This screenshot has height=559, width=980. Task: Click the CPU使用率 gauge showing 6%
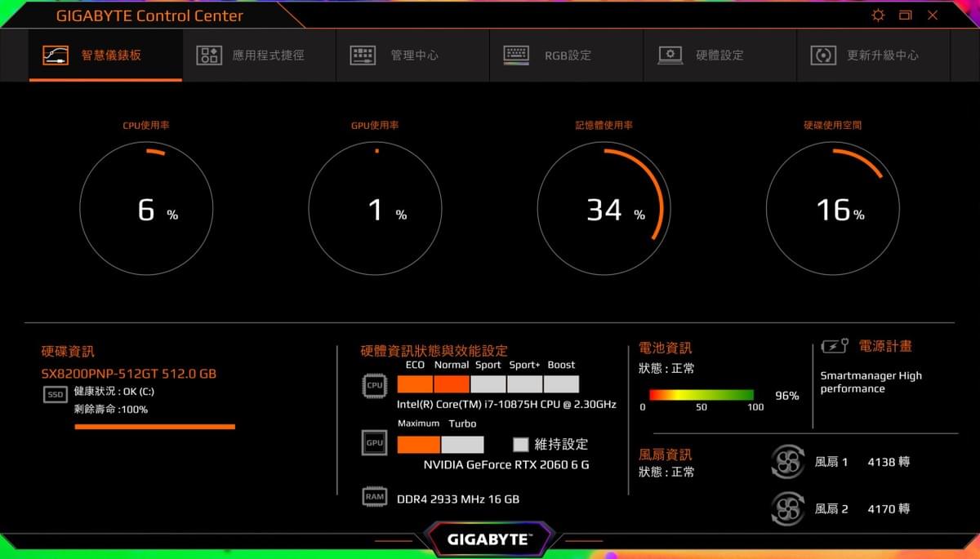coord(146,208)
